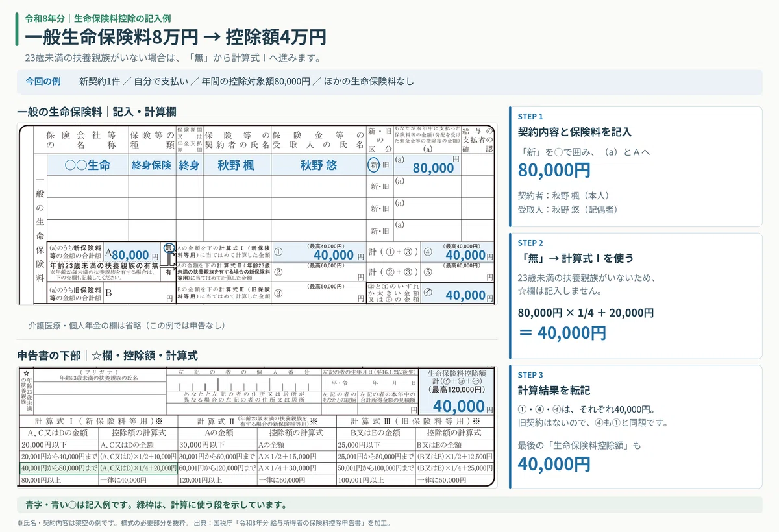779x532 pixels.
Task: Click the 計算式Ⅲ（旧保険料等用）table header
Action: (x=415, y=420)
